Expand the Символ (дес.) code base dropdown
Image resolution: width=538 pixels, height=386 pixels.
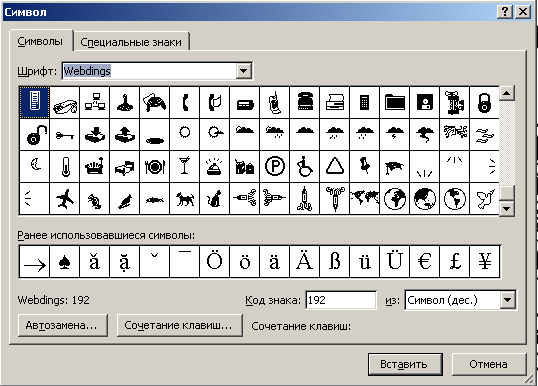[x=507, y=300]
